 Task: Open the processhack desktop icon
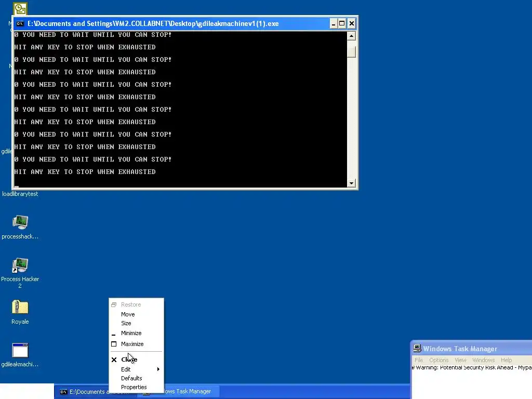click(x=20, y=222)
